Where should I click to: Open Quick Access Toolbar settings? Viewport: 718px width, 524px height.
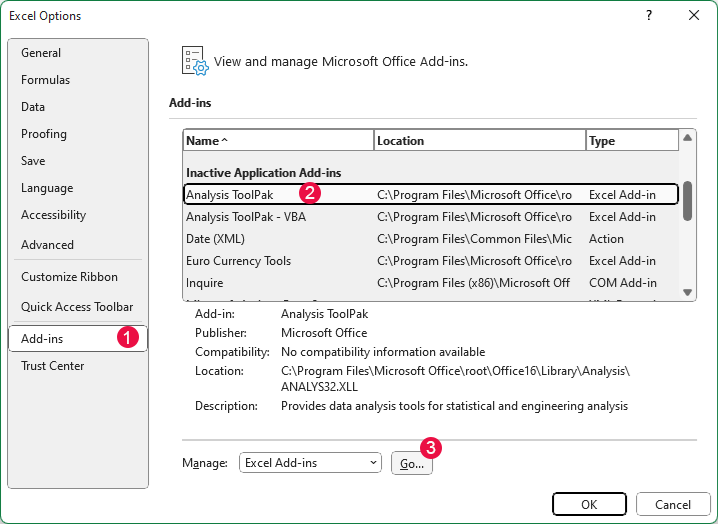tap(77, 307)
